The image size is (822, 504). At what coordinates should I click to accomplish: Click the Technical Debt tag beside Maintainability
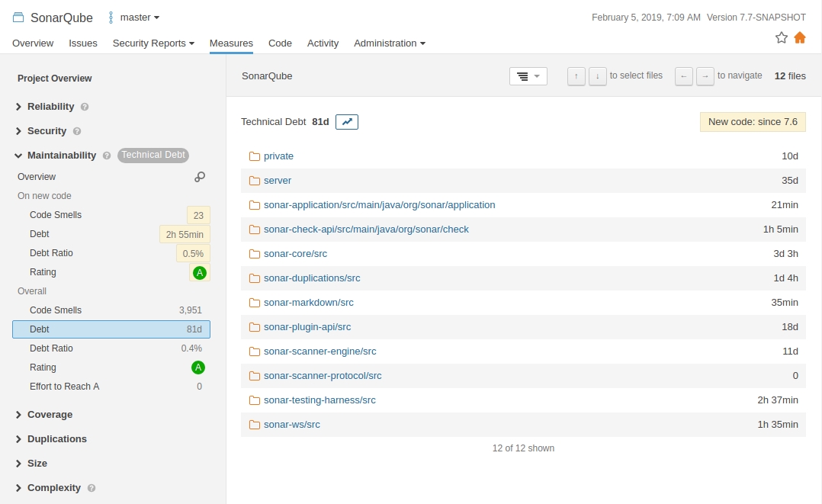153,156
